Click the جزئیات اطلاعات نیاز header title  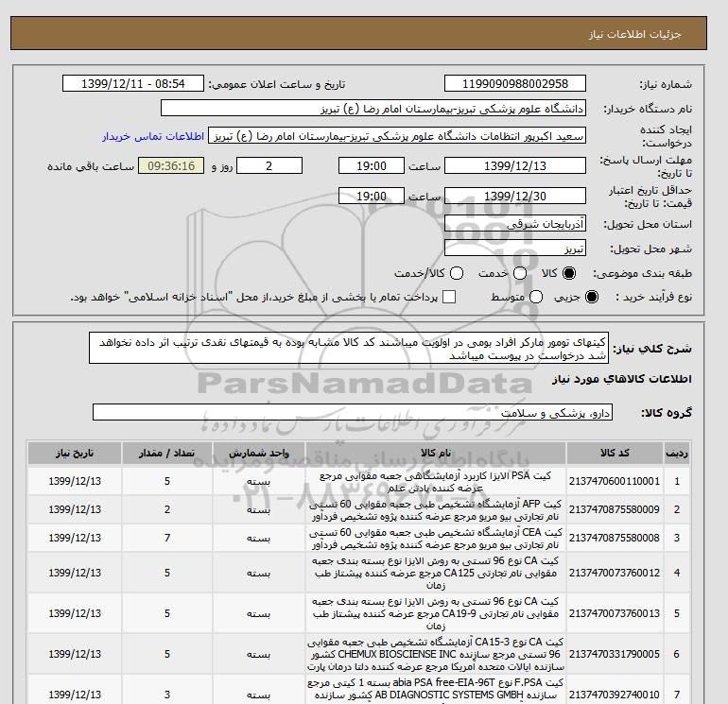tap(634, 34)
